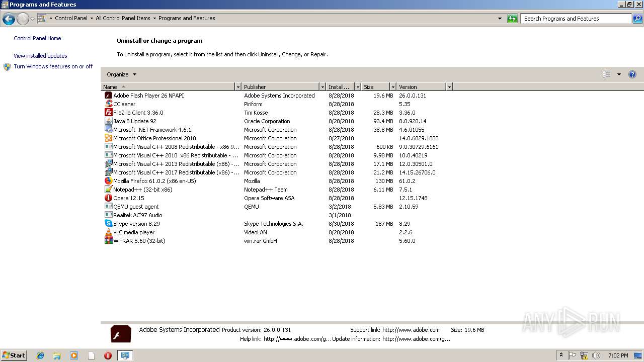Screen dimensions: 644x362
Task: Click the Visual C++ 2008 Redistributable icon
Action: coord(108,147)
